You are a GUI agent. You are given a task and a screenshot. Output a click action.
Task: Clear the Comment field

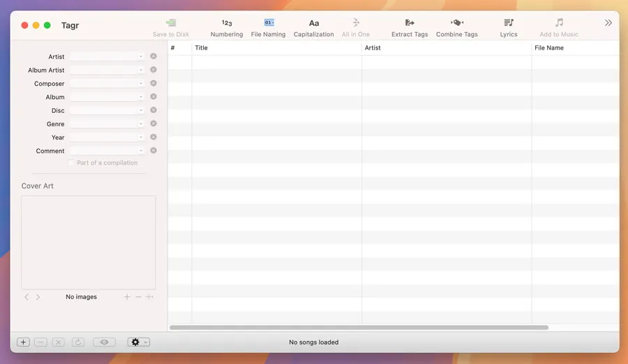coord(154,151)
